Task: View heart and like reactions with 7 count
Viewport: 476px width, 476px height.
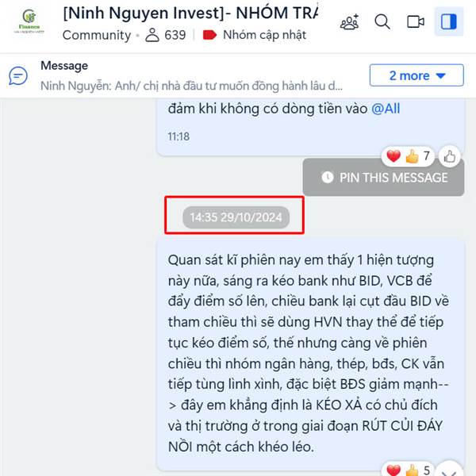Action: click(x=408, y=156)
